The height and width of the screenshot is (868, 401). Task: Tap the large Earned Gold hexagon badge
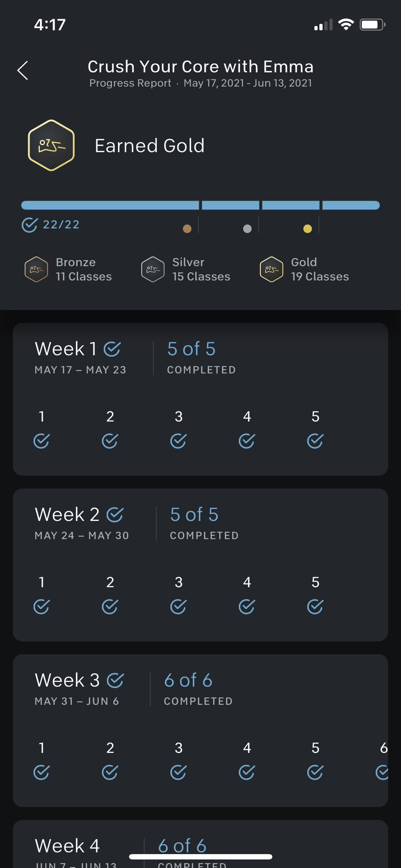51,145
